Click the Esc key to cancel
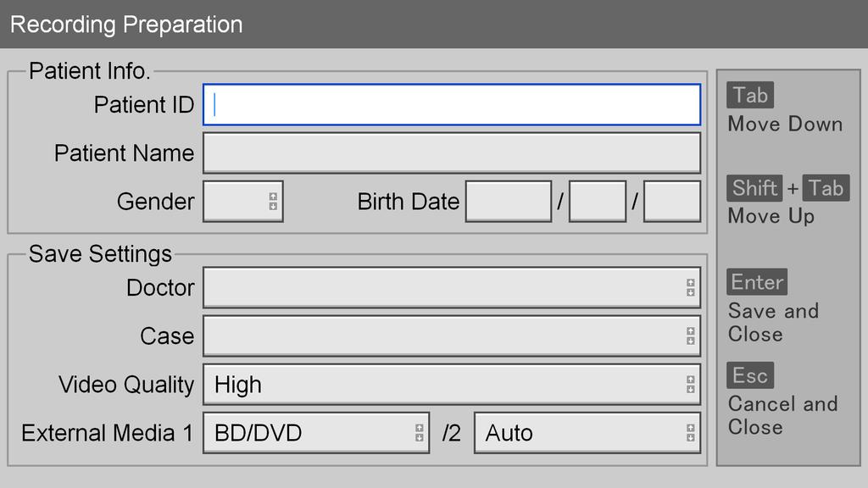 click(750, 375)
